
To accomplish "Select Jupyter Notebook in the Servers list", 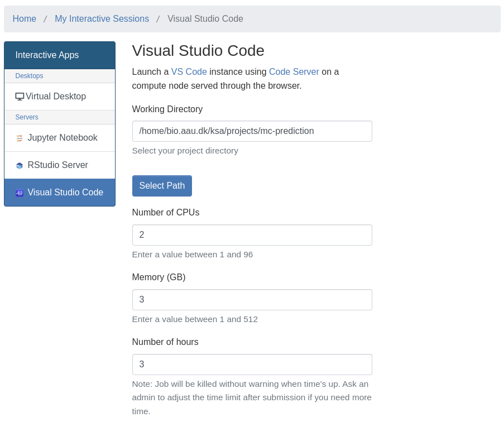I will point(63,138).
